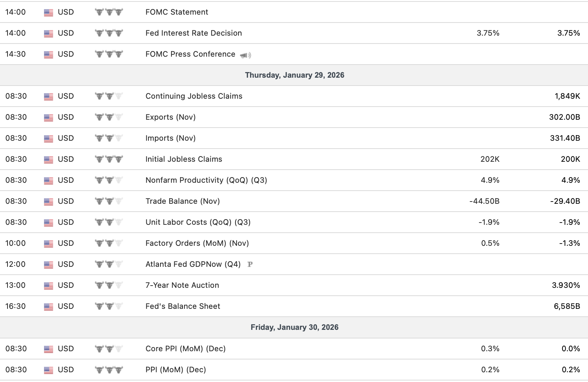Open the Fed's Balance Sheet event
Screen dimensions: 588x382
point(183,306)
